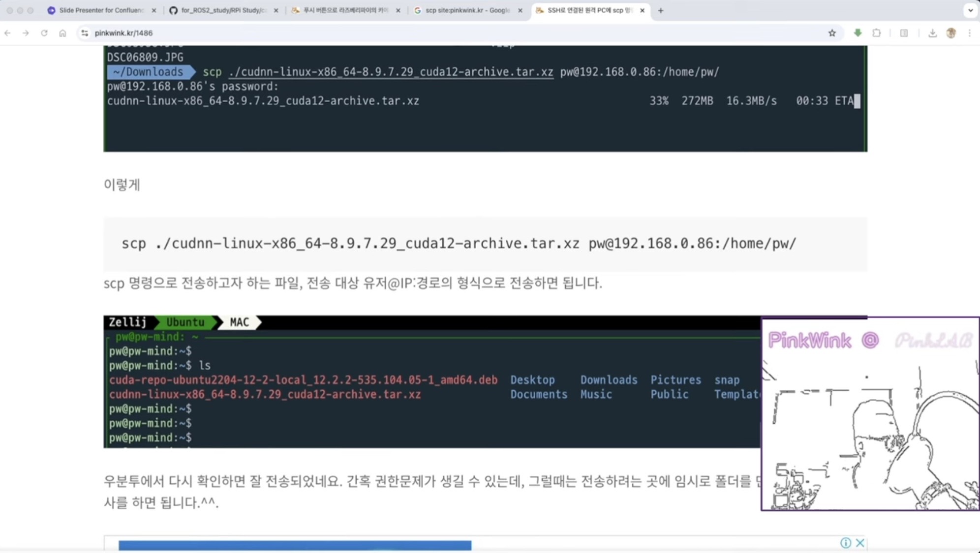Open browser downloads icon

932,33
